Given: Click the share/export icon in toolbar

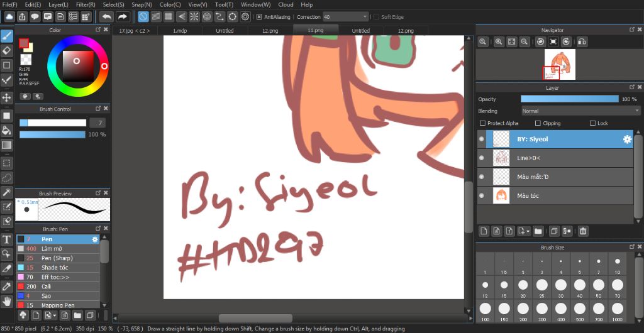Looking at the screenshot, I should pyautogui.click(x=22, y=17).
